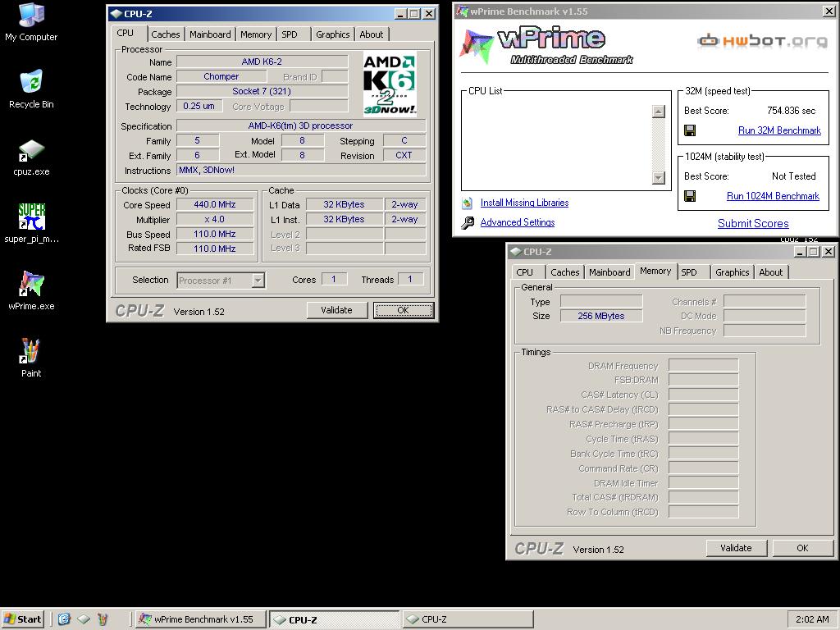Switch to Mainboard tab in right CPU-Z
The image size is (840, 630).
click(x=609, y=272)
